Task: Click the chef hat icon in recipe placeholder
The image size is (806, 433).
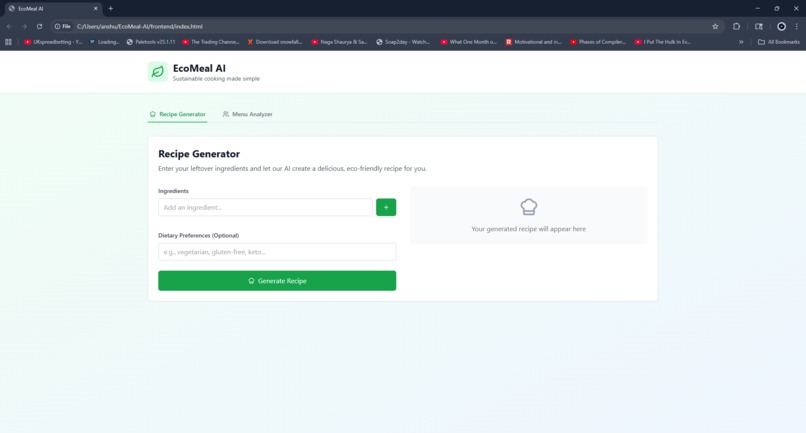Action: point(528,207)
